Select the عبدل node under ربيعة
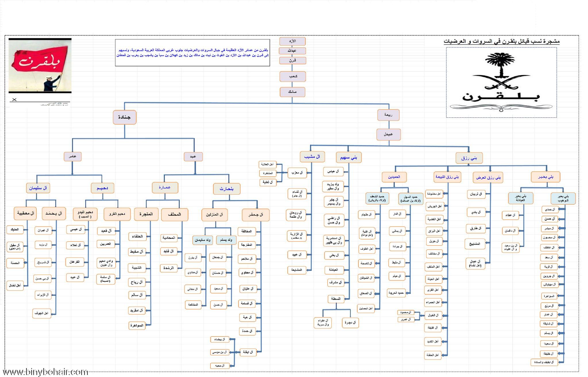Image resolution: width=588 pixels, height=377 pixels. tap(388, 134)
